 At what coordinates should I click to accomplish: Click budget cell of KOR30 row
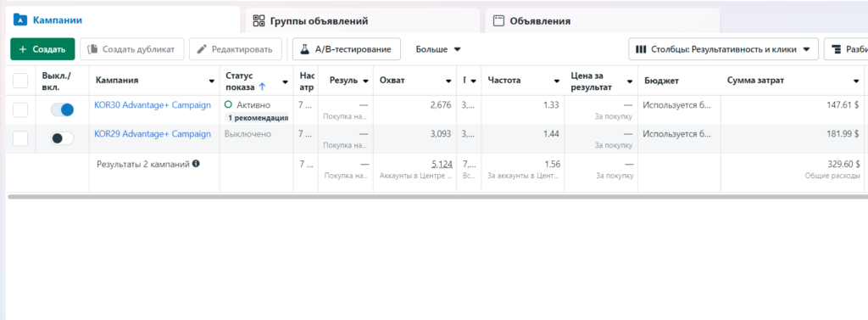679,109
